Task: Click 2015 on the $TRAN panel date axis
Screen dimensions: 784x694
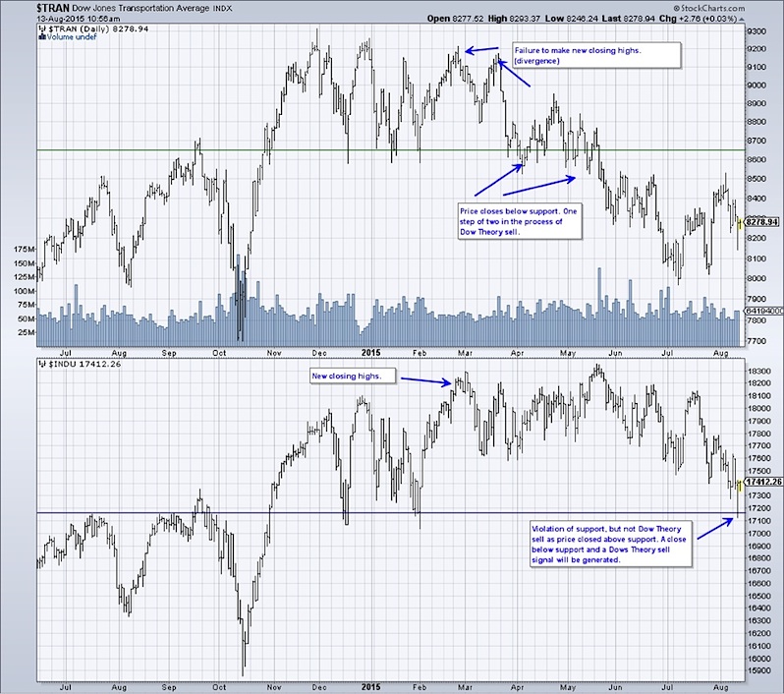Action: (x=370, y=353)
